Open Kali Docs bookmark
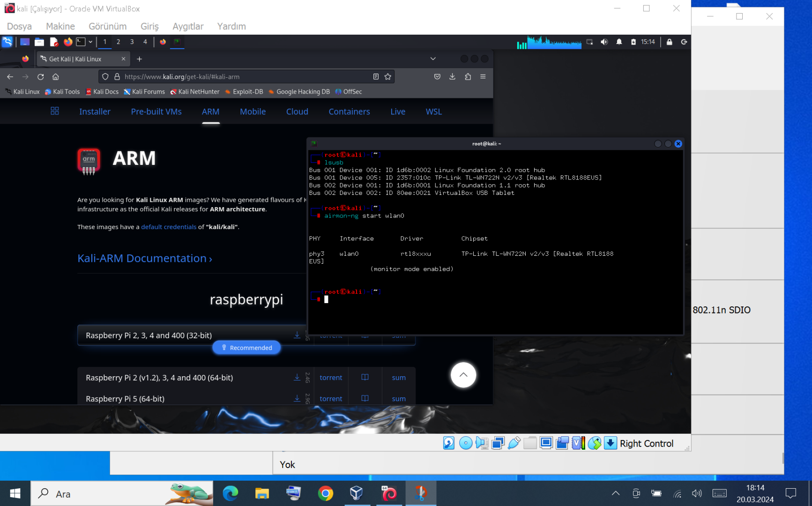Screen dimensions: 812x506 [x=102, y=92]
